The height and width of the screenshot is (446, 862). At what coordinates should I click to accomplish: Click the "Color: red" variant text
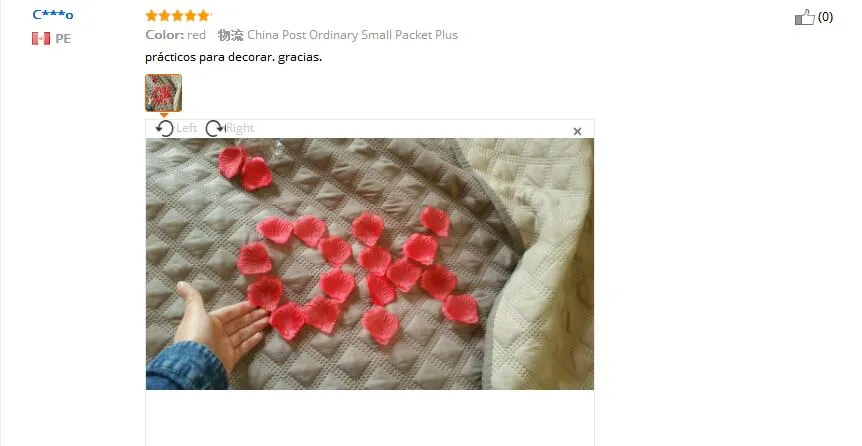[175, 35]
